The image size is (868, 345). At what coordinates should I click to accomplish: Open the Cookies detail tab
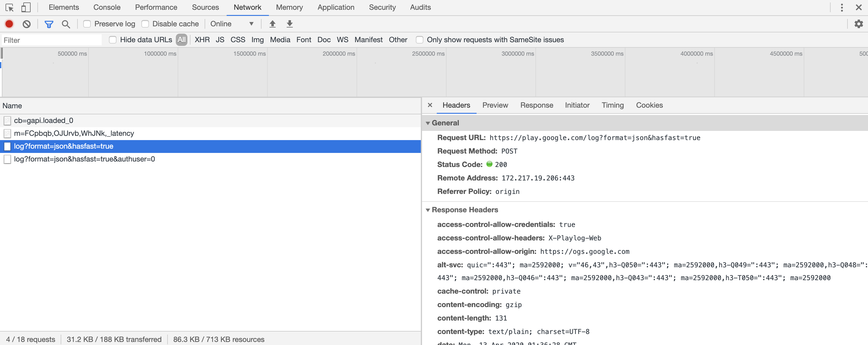pyautogui.click(x=649, y=105)
